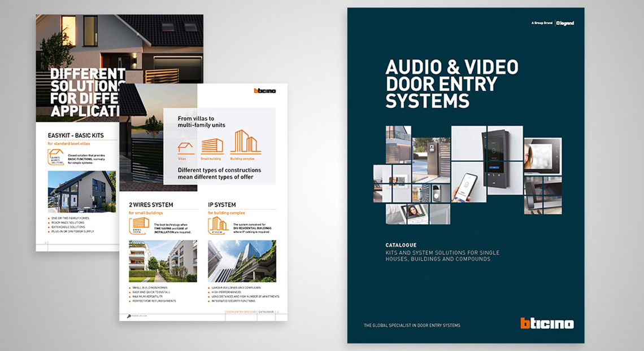Screen dimensions: 644x351
Task: Click 'INTEGRATED SECURITY FUNCTIONS' bullet
Action: [x=233, y=301]
